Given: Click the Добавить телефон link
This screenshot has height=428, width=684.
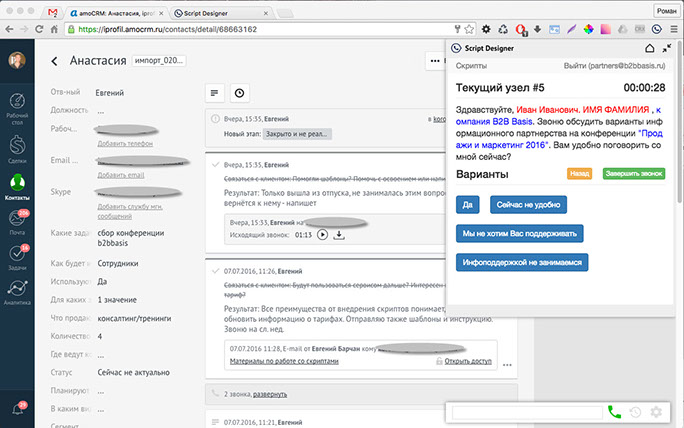Looking at the screenshot, I should (x=125, y=144).
